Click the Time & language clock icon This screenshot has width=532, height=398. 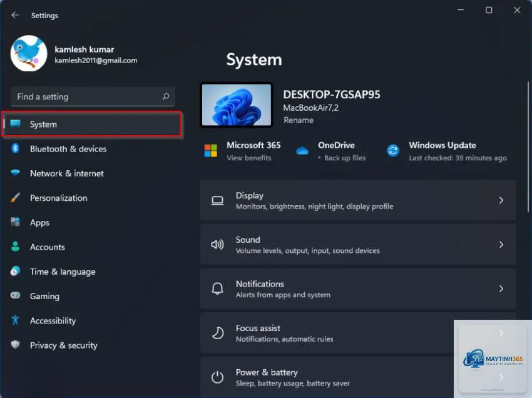click(15, 271)
